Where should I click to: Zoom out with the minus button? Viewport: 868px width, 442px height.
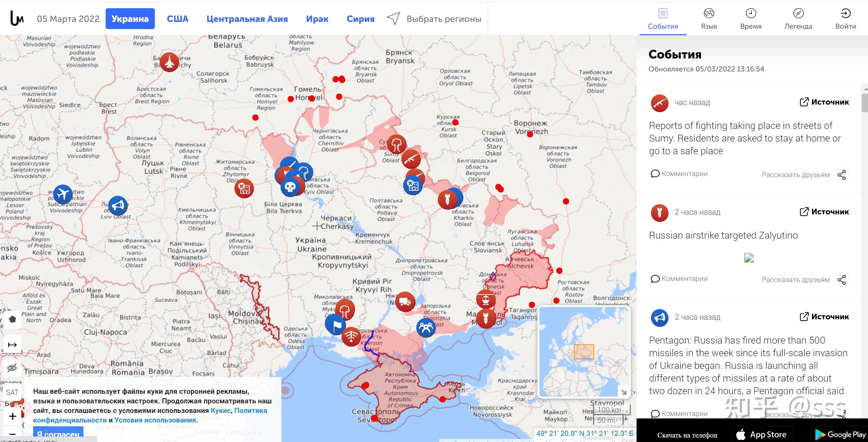[13, 434]
